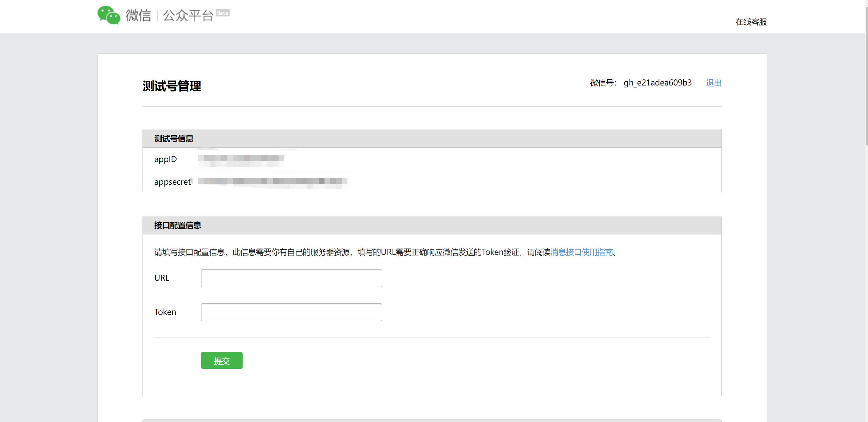Open the 在线客服 online support link
The width and height of the screenshot is (868, 422).
coord(751,22)
